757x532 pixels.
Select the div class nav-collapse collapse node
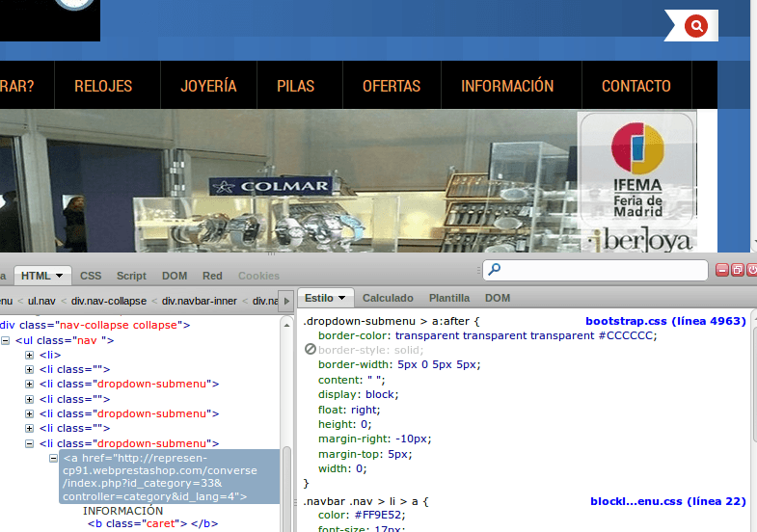pyautogui.click(x=95, y=325)
